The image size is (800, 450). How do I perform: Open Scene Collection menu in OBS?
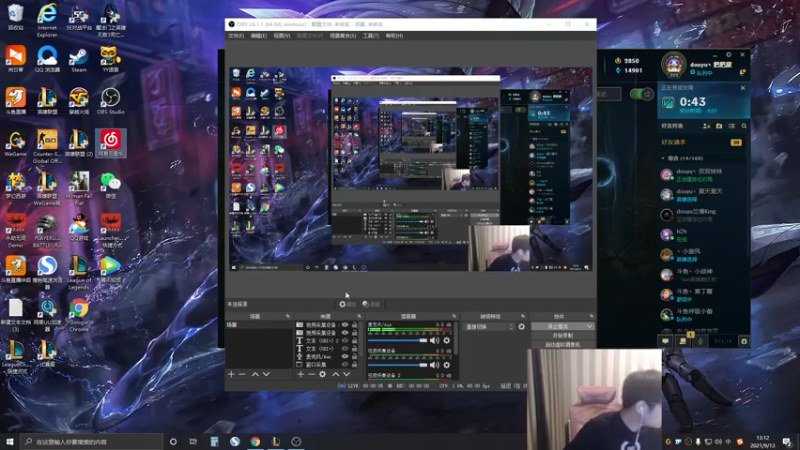[x=343, y=36]
